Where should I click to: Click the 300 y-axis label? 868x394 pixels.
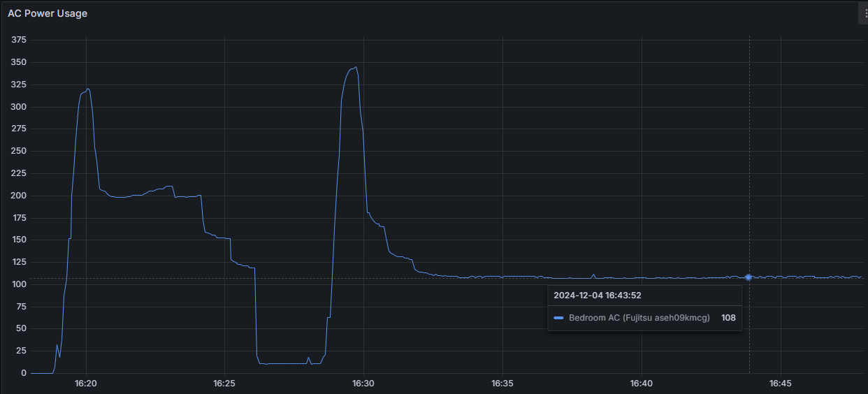point(19,107)
